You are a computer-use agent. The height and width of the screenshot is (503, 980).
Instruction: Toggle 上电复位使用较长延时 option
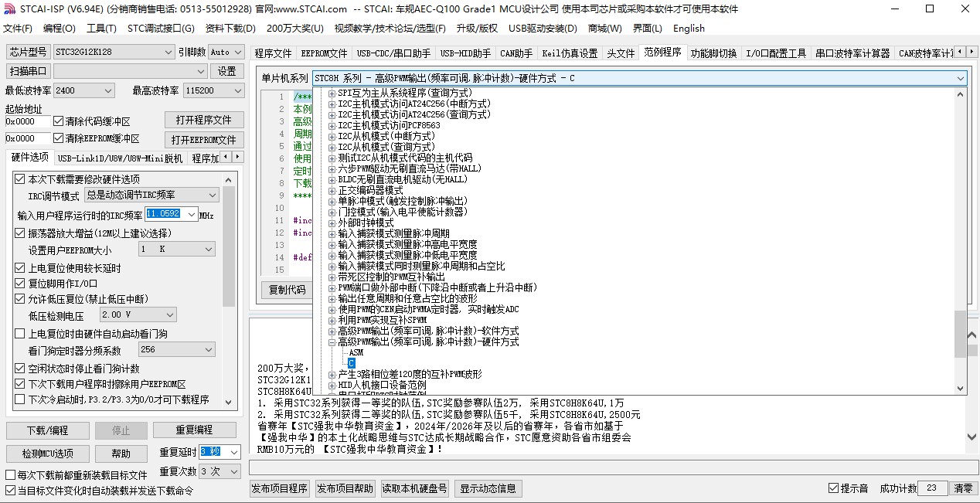click(x=20, y=268)
